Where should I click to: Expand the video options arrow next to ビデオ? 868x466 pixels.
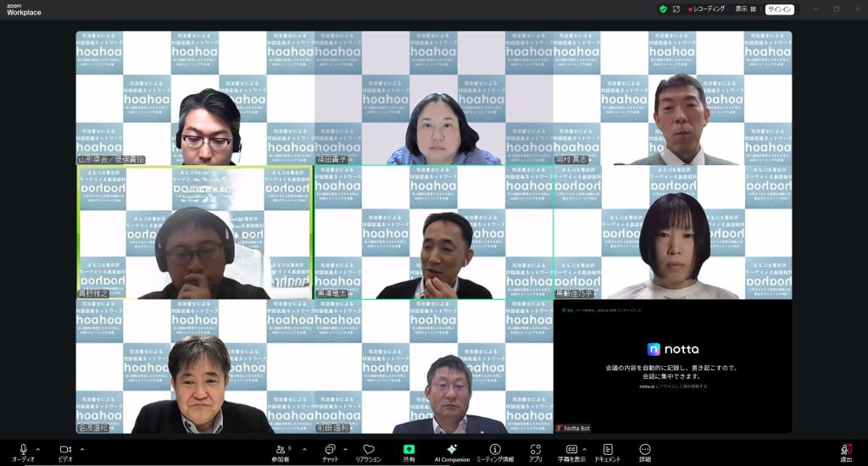[x=81, y=449]
